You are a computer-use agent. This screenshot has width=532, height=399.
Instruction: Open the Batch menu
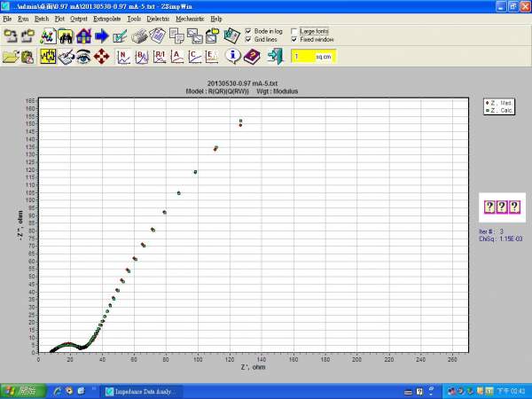(42, 18)
